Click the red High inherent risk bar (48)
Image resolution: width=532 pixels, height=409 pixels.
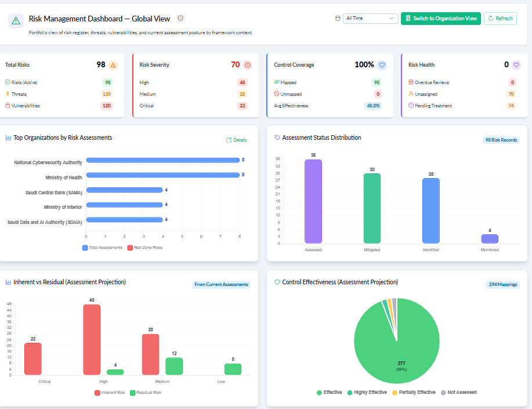(92, 340)
